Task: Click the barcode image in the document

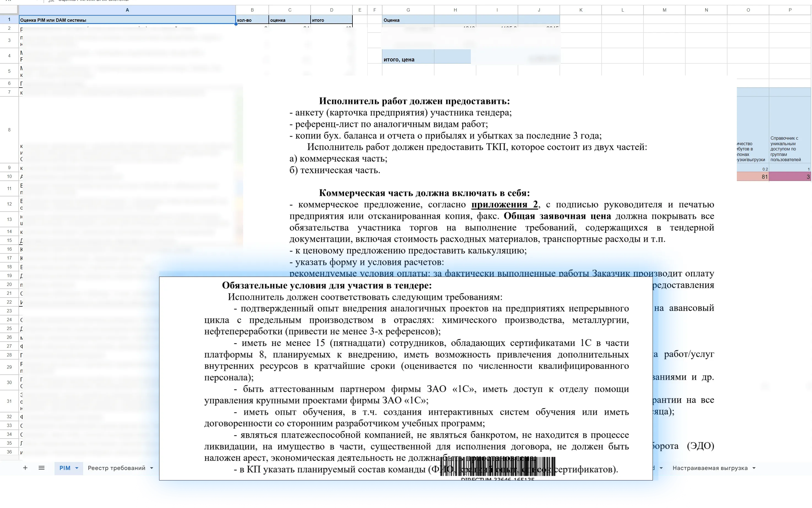Action: click(497, 466)
